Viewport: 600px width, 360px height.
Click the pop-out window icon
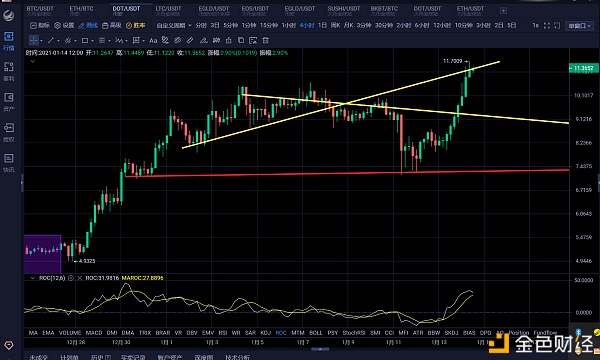click(x=557, y=26)
